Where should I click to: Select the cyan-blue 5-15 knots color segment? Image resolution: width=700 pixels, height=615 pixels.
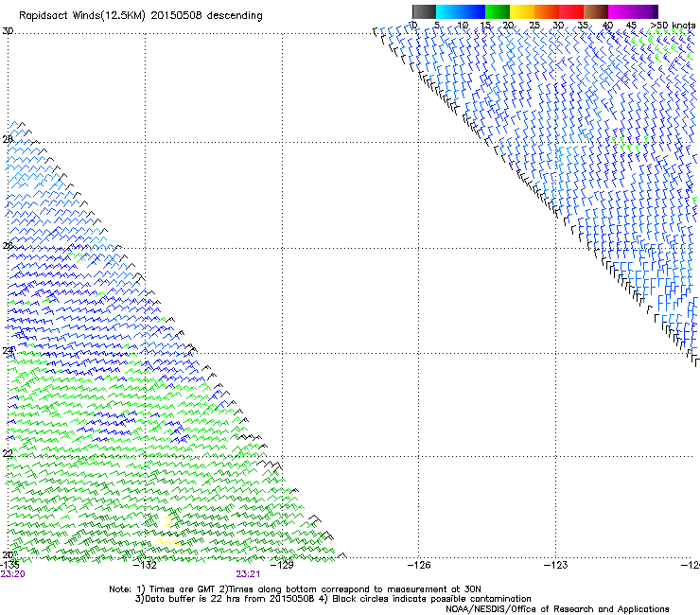[x=461, y=11]
